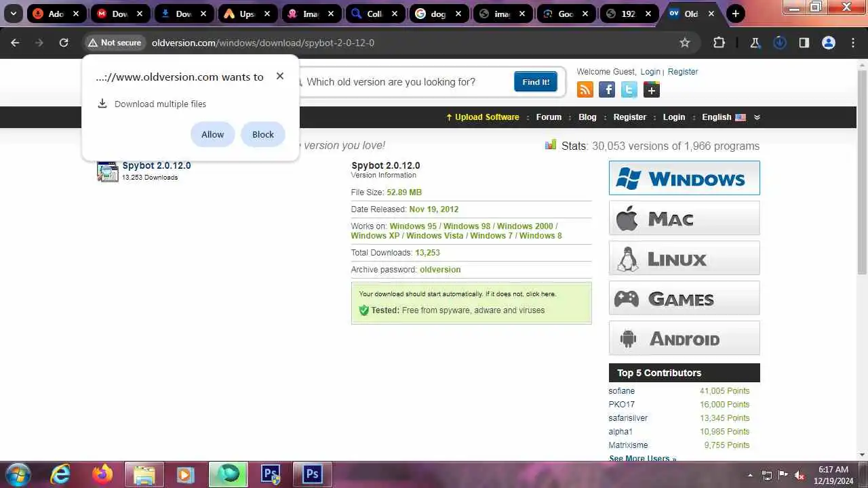
Task: Open the Forum nav item
Action: (549, 117)
